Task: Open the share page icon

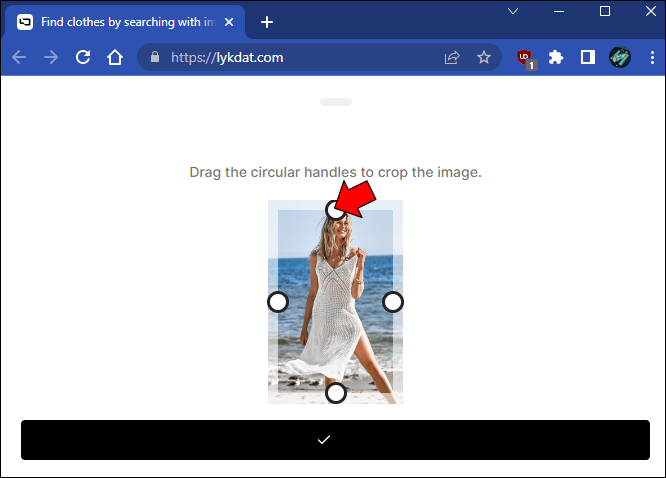Action: 452,57
